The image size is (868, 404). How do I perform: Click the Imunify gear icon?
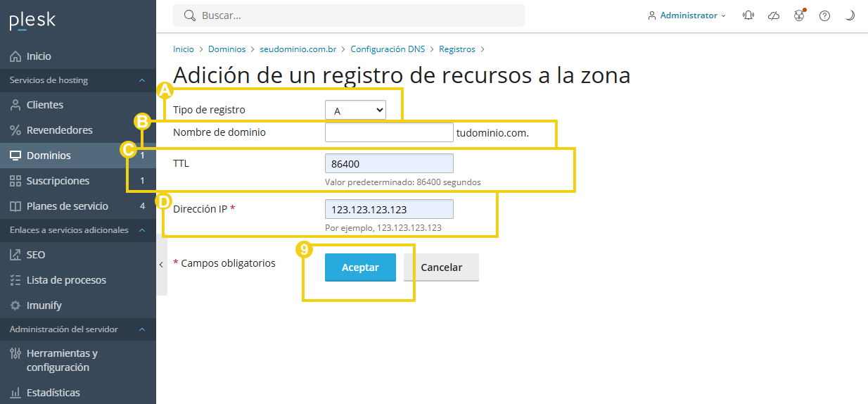click(15, 305)
